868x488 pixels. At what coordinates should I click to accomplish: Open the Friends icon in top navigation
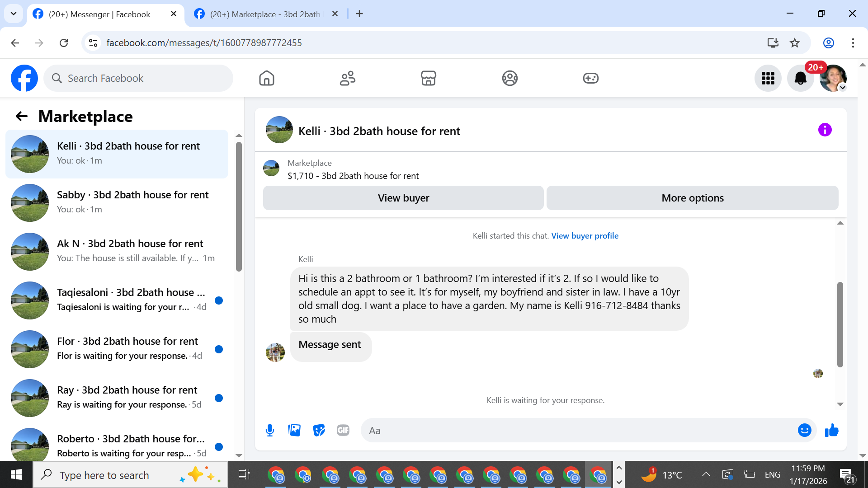pyautogui.click(x=347, y=78)
